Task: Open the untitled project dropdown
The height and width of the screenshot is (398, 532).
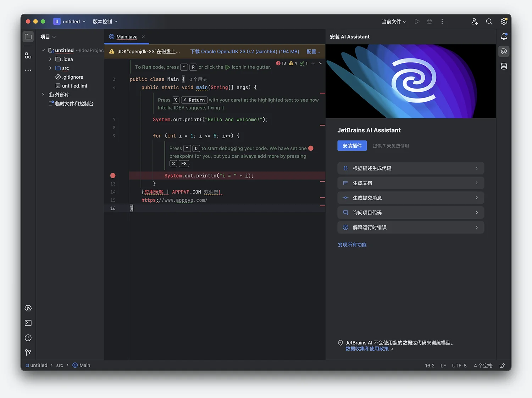Action: click(x=70, y=22)
